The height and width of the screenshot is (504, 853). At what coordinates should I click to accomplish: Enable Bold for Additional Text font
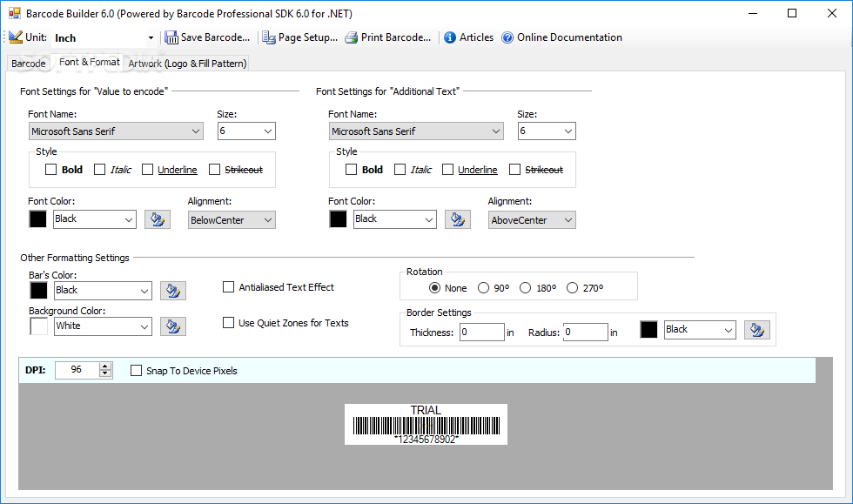[x=352, y=170]
